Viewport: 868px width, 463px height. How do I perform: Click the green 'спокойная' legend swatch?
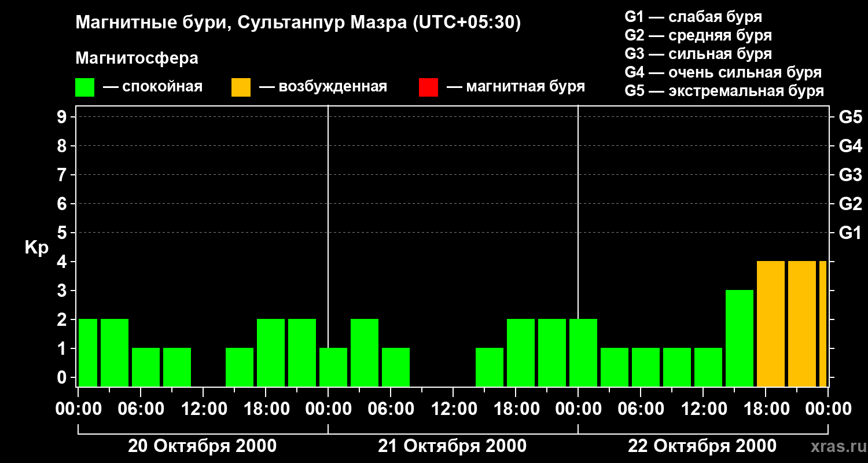pyautogui.click(x=84, y=87)
